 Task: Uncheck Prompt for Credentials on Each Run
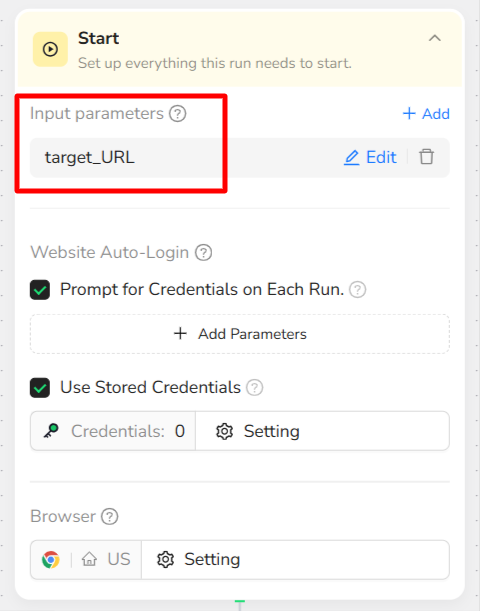[x=40, y=290]
